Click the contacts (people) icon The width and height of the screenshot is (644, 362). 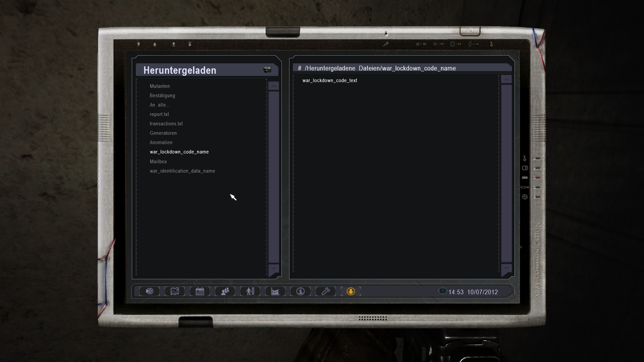pos(225,292)
